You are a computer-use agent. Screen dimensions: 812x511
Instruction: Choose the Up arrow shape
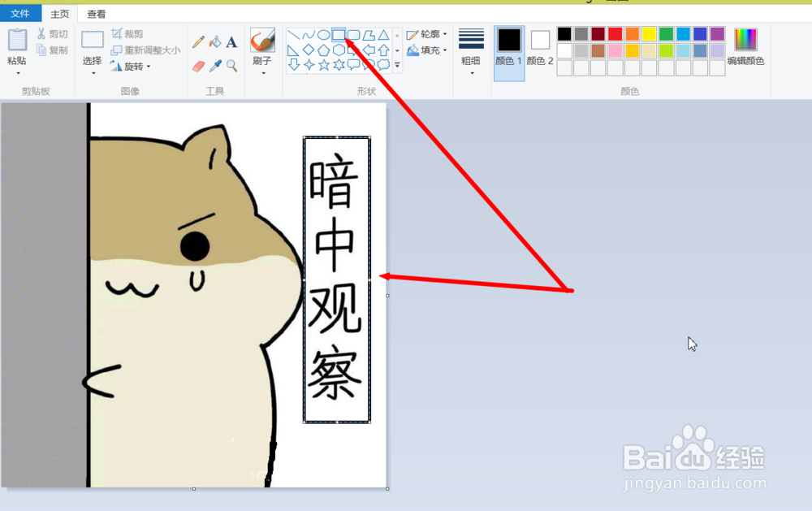[x=384, y=50]
